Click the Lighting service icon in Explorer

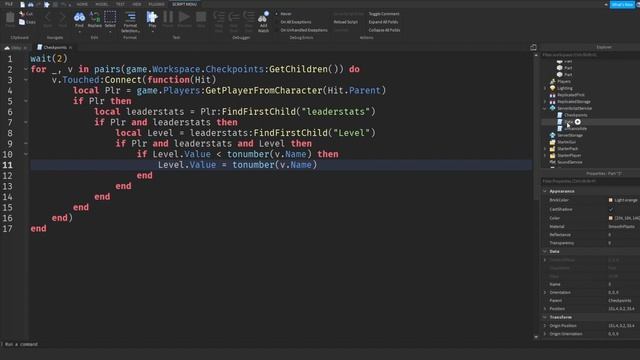552,88
